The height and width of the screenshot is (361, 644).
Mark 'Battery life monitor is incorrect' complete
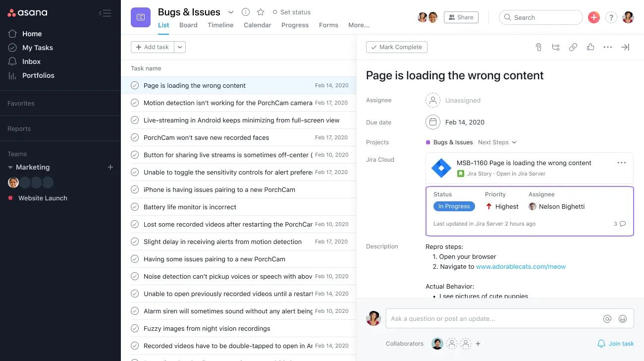pos(134,207)
